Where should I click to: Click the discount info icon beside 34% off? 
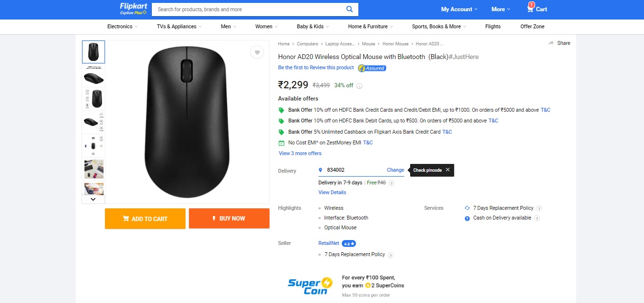tap(359, 86)
